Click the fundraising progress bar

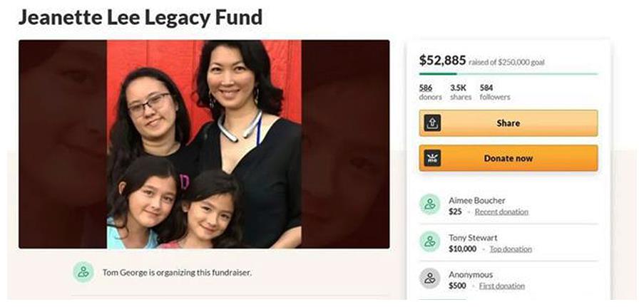click(508, 74)
